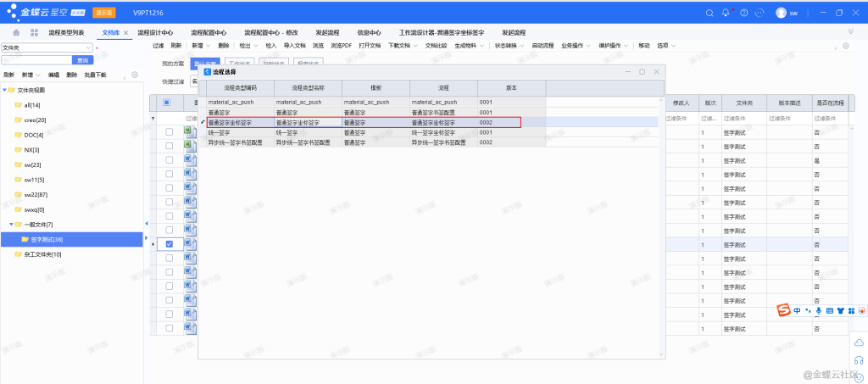Image resolution: width=868 pixels, height=384 pixels.
Task: Click 打开文档 in the toolbar
Action: [370, 46]
